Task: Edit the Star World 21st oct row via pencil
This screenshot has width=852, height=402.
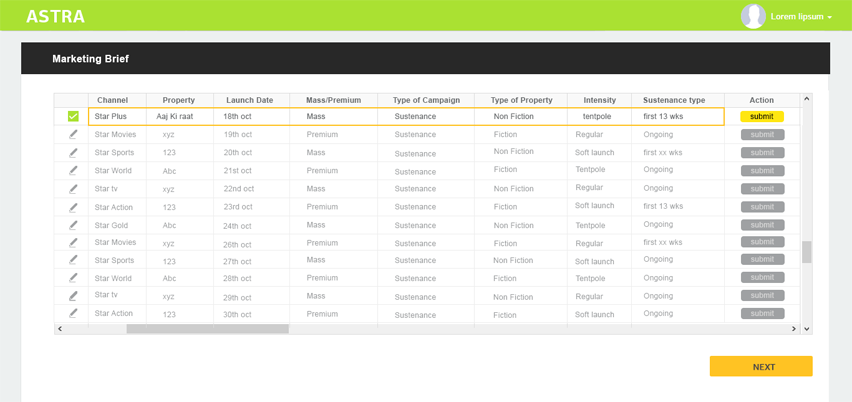Action: click(x=73, y=170)
